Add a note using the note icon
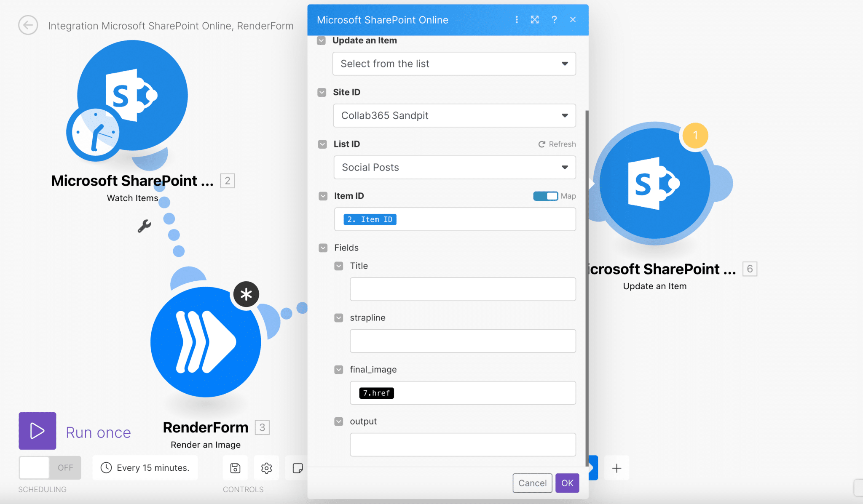Viewport: 863px width, 504px height. click(x=297, y=468)
